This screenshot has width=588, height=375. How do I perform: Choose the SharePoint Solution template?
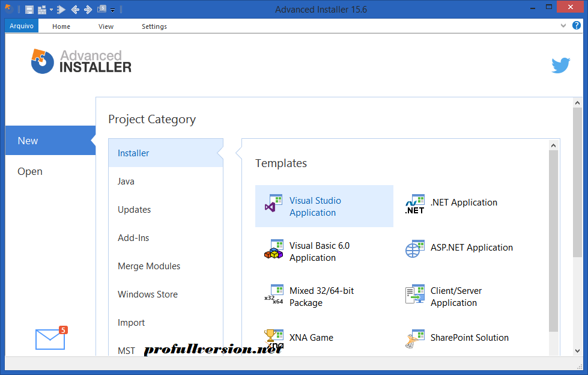click(x=469, y=337)
